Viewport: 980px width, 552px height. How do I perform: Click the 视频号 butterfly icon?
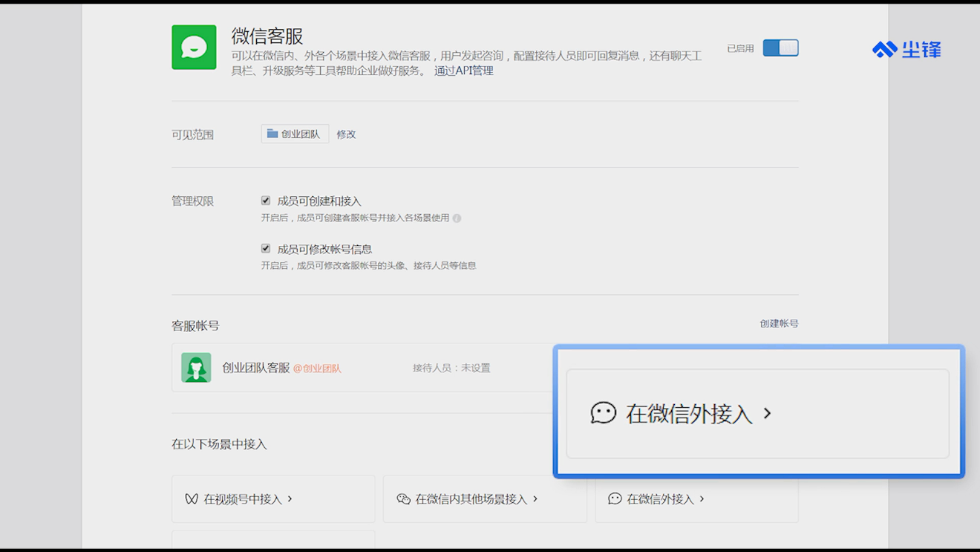tap(192, 499)
